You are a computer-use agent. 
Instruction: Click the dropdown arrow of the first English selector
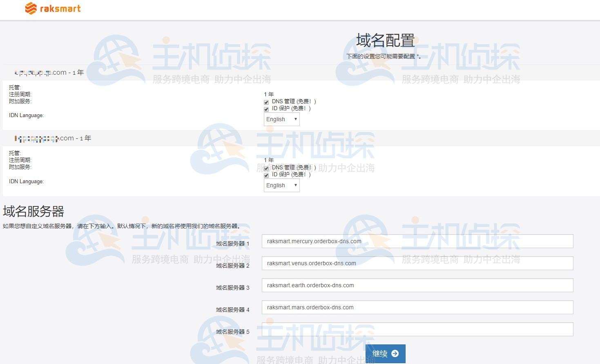[x=295, y=119]
